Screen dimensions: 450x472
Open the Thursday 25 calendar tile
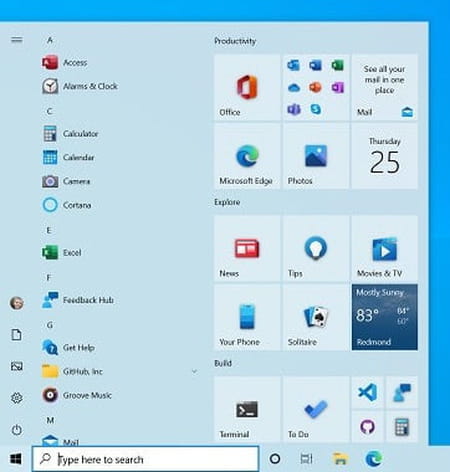pos(384,156)
